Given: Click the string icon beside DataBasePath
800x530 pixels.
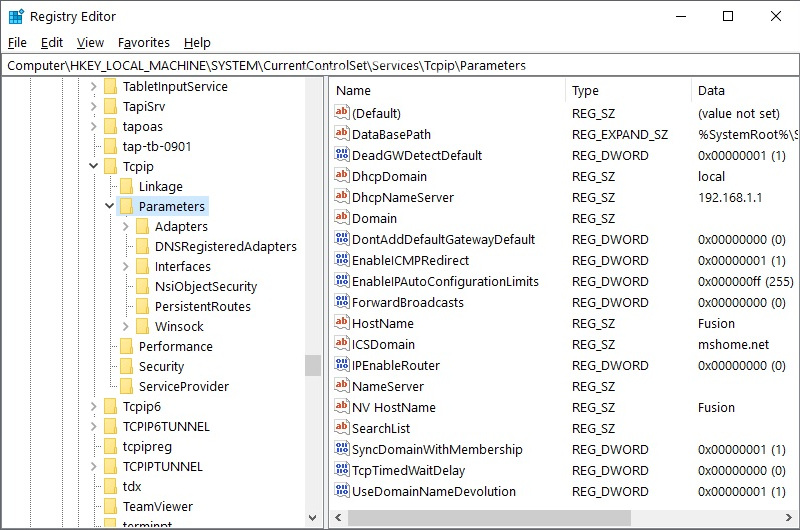Looking at the screenshot, I should 342,135.
